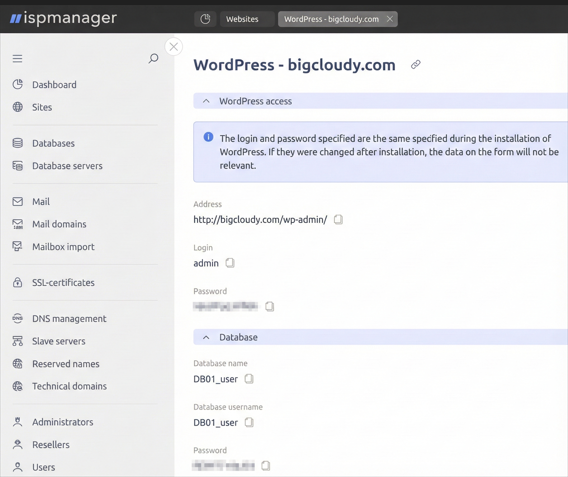Open Resellers section

pyautogui.click(x=51, y=444)
